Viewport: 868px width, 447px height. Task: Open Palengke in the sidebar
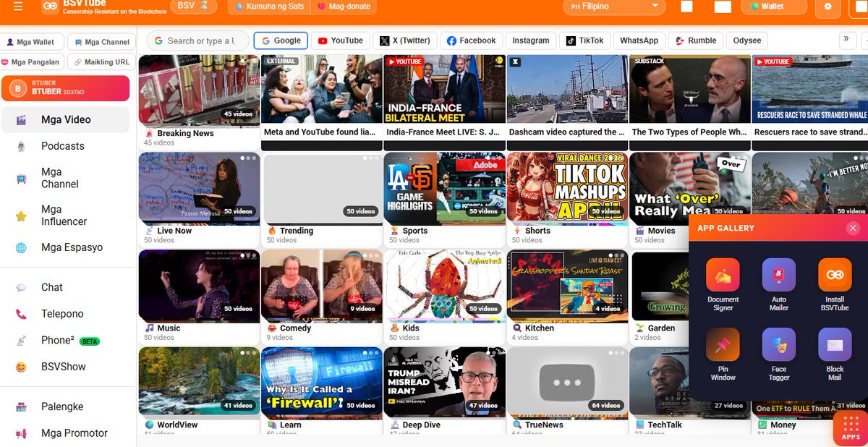click(x=65, y=406)
